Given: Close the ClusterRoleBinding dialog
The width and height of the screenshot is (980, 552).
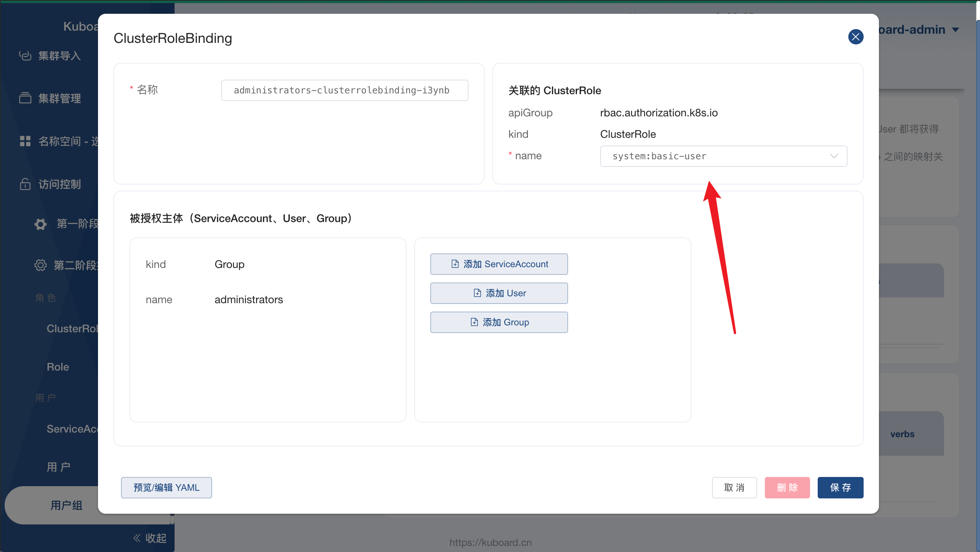Looking at the screenshot, I should [x=856, y=37].
